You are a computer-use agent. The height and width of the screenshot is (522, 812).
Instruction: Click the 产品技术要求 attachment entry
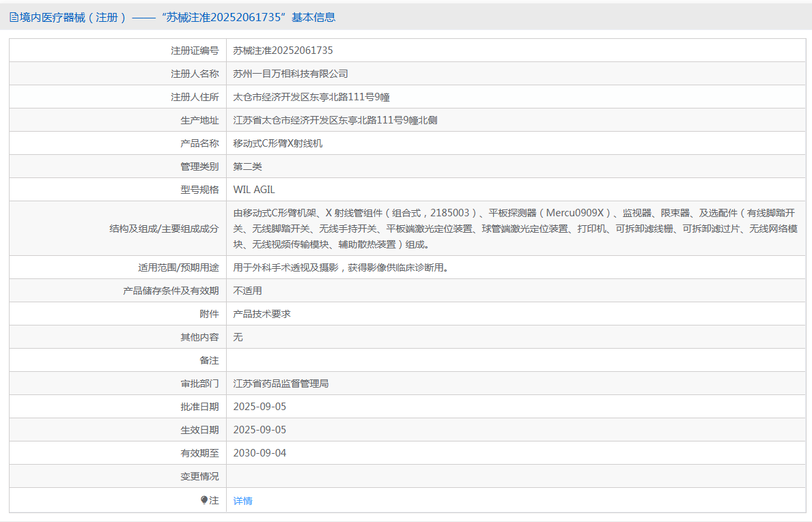[262, 314]
